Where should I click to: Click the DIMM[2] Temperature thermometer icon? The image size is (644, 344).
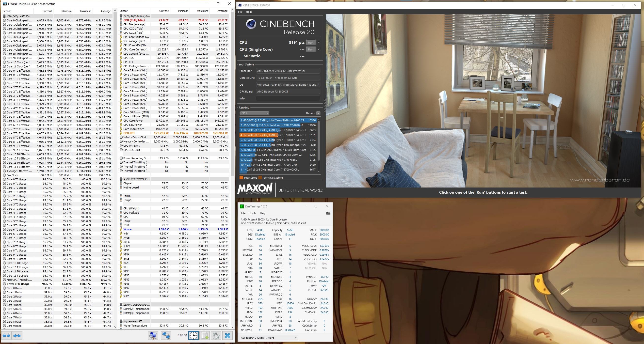point(121,309)
